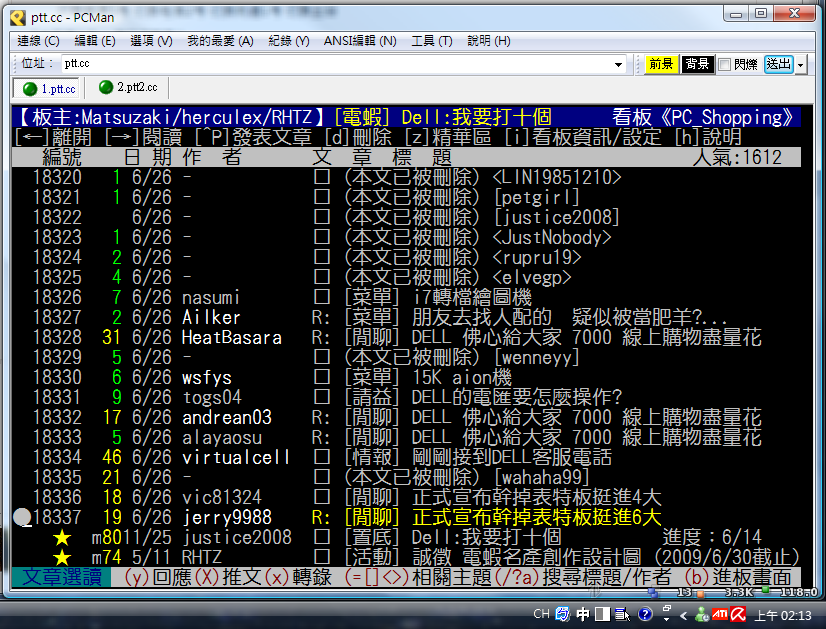The width and height of the screenshot is (826, 629).
Task: Click the ptt.cc address input field
Action: coord(337,64)
